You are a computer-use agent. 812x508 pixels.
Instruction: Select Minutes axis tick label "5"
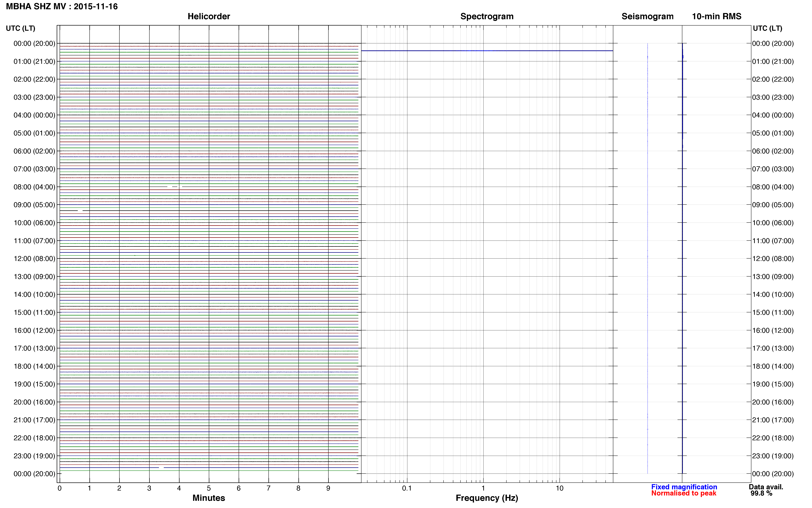click(209, 488)
